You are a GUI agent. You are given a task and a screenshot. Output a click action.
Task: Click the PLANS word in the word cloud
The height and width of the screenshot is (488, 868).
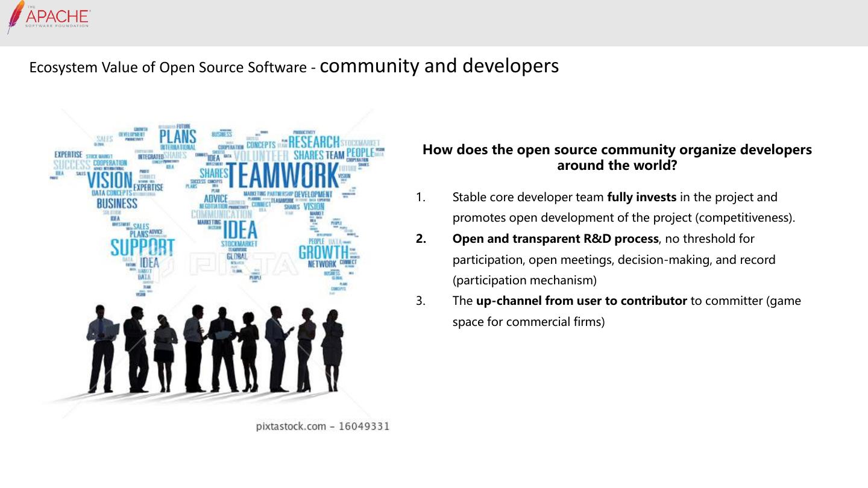click(178, 136)
